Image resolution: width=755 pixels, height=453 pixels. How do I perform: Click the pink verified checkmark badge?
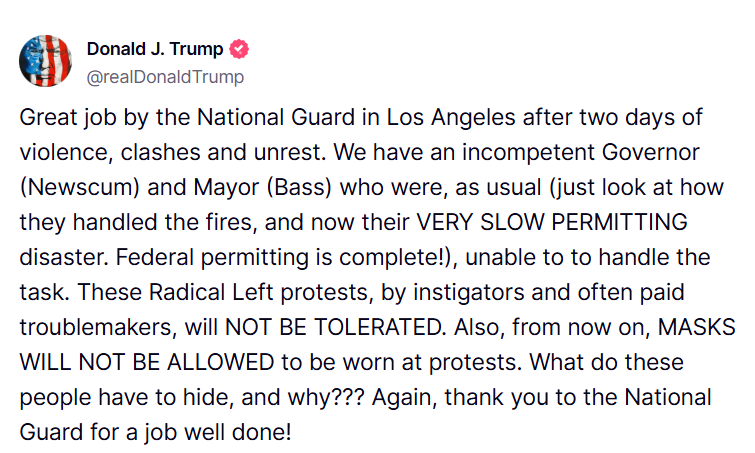tap(239, 49)
